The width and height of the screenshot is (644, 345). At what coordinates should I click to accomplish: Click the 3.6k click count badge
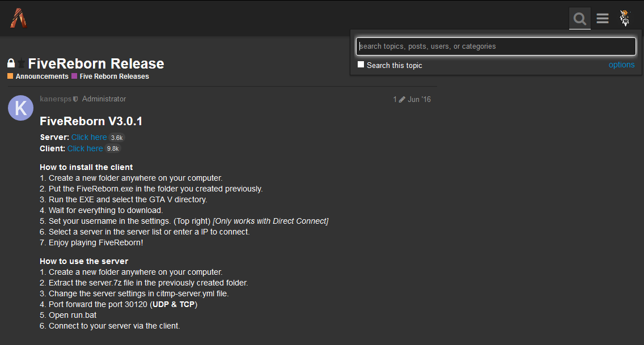pos(116,137)
